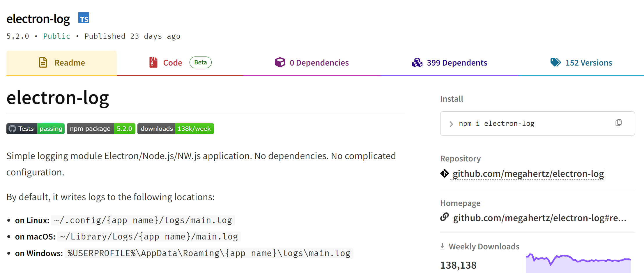Click the npm package 5.2.0 badge

point(101,129)
